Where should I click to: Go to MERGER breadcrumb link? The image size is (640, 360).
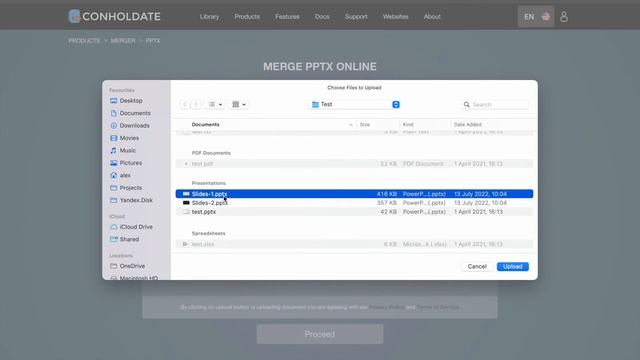pyautogui.click(x=123, y=41)
